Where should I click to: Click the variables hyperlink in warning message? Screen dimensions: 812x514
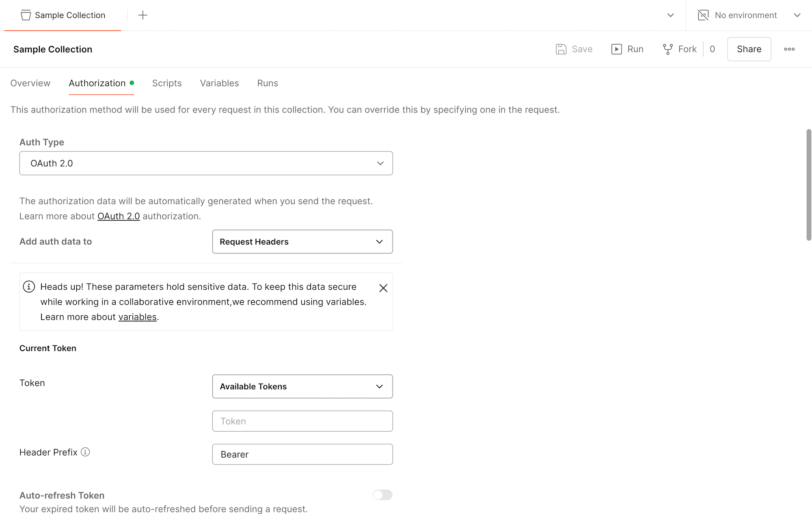click(x=137, y=317)
